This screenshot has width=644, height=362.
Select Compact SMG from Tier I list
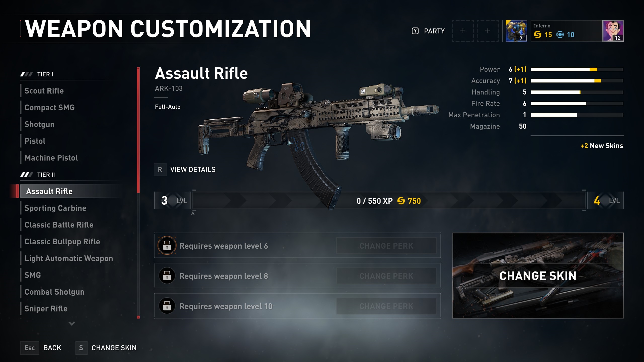(50, 107)
